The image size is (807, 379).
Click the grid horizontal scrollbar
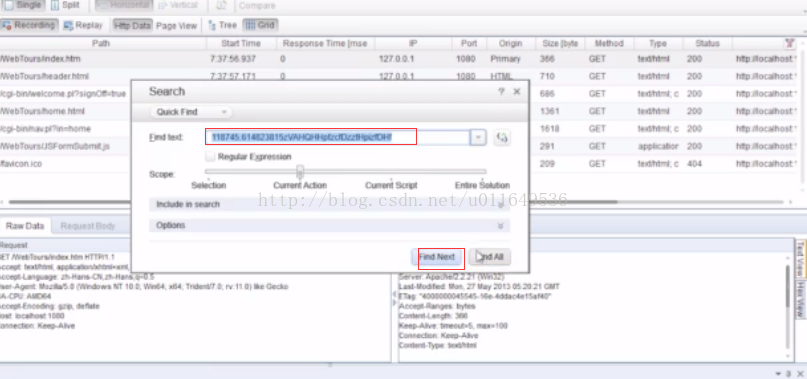coord(313,202)
